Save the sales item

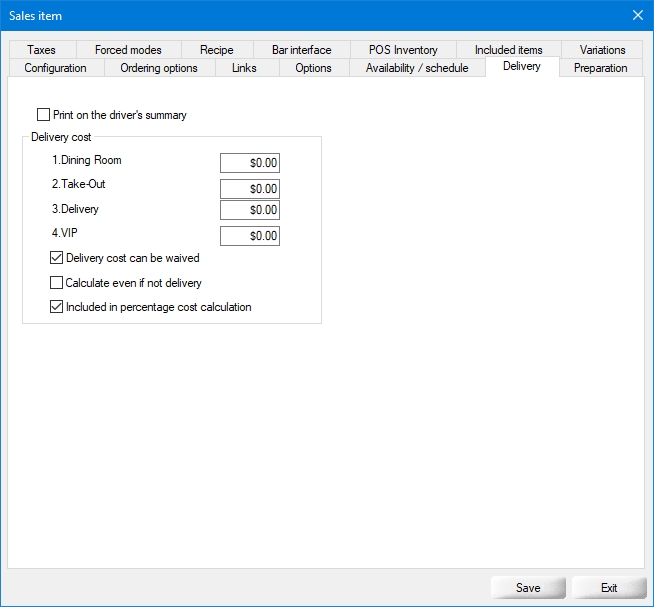click(528, 588)
